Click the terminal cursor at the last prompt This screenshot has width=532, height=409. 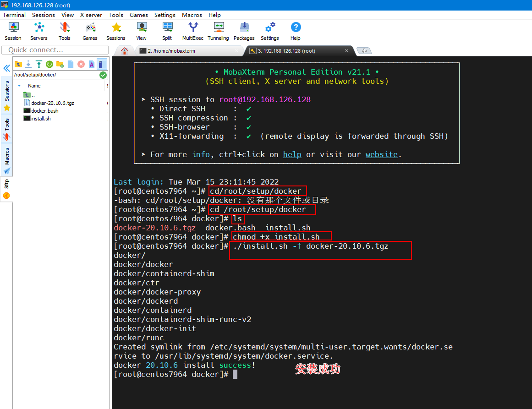click(x=235, y=374)
